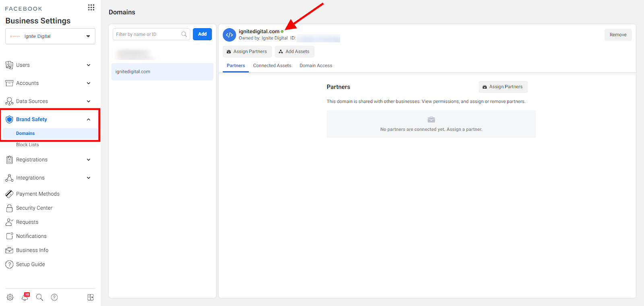This screenshot has width=644, height=306.
Task: Click the magnifier icon in filter field
Action: [x=184, y=34]
